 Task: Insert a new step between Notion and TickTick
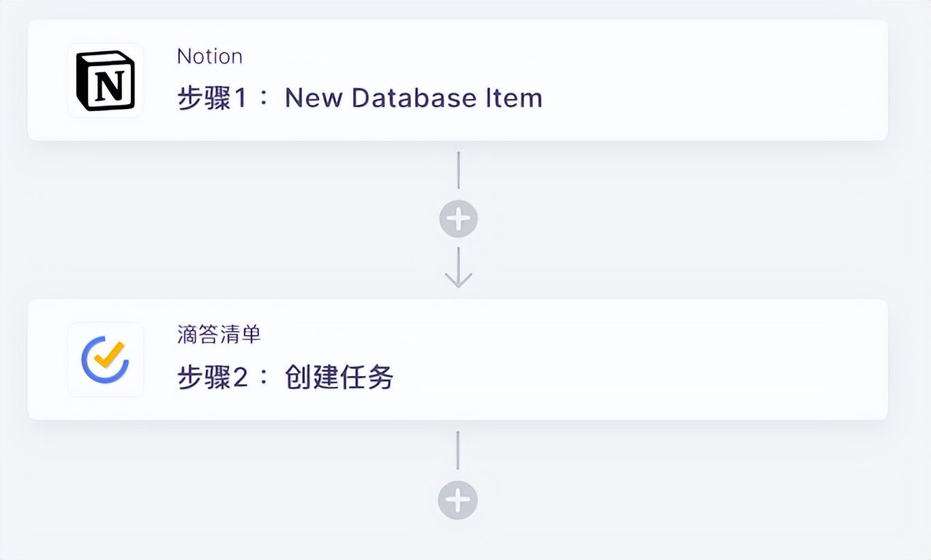[x=458, y=218]
